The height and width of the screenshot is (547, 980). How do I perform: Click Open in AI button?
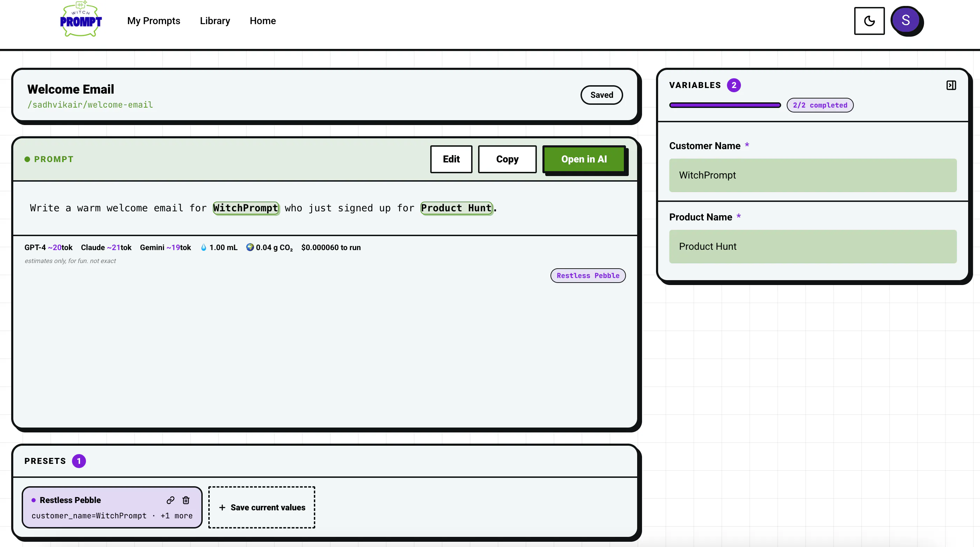point(584,159)
